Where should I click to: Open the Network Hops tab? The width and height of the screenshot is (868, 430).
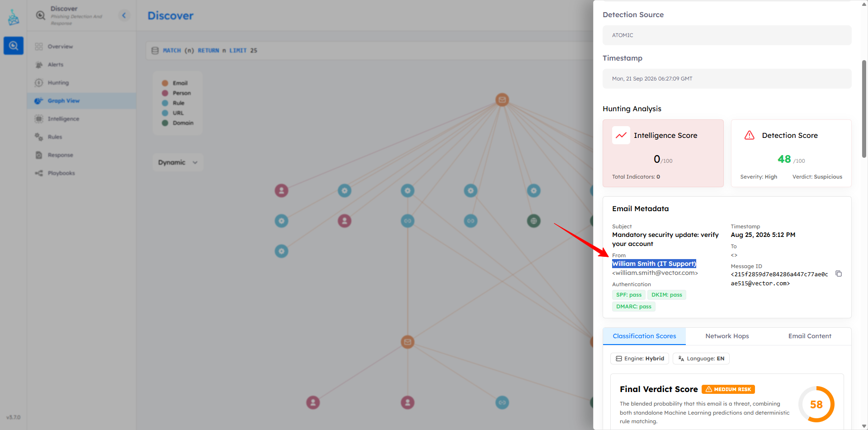727,336
